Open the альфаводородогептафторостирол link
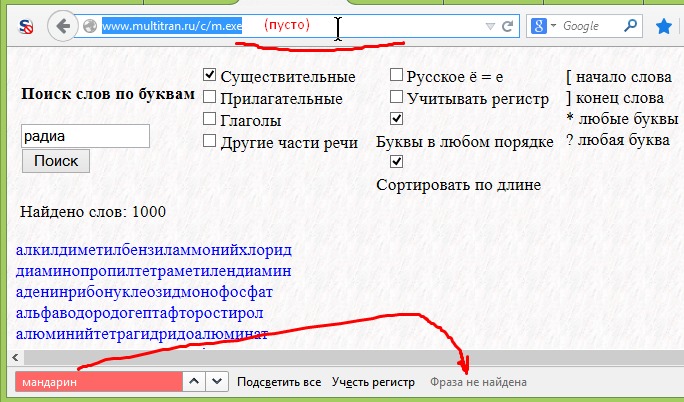Screen dimensions: 684x402 point(140,313)
